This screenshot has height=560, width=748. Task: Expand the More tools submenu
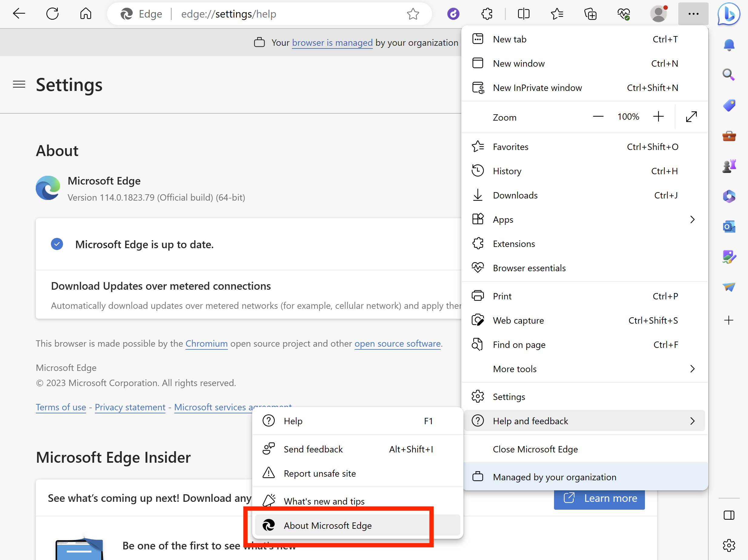(585, 368)
